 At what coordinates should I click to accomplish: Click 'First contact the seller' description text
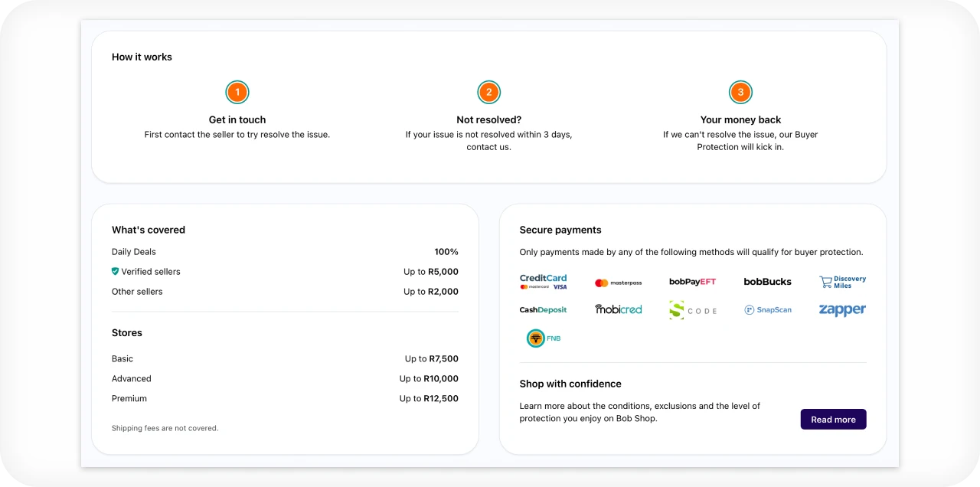point(237,134)
